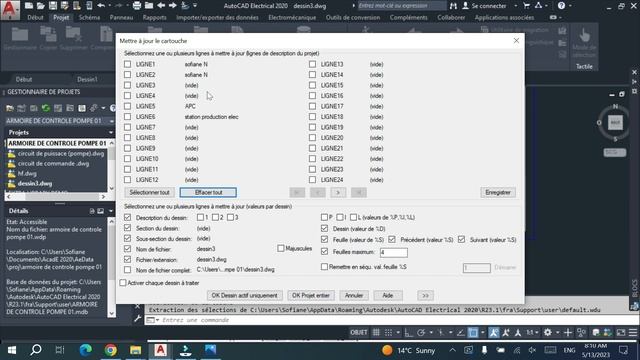Screen dimensions: 640x360
Task: Toggle polar tracking icon in status bar
Action: [x=421, y=333]
